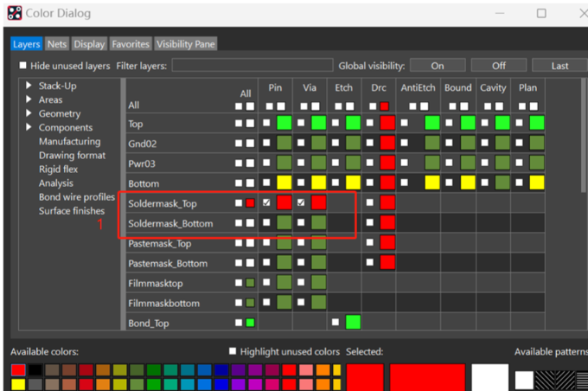Click the Soldermask_Top Via red swatch
The height and width of the screenshot is (391, 588).
tap(318, 202)
